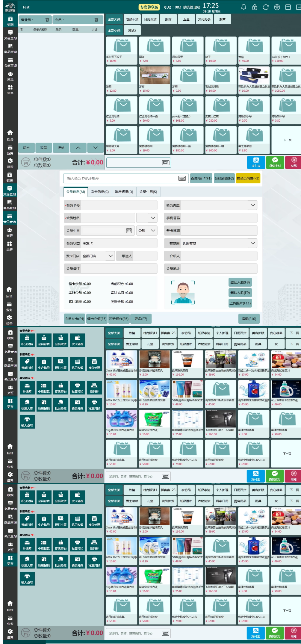Click the 查询/读卡(F1) button
Viewport: 301px width, 644px height.
point(201,178)
